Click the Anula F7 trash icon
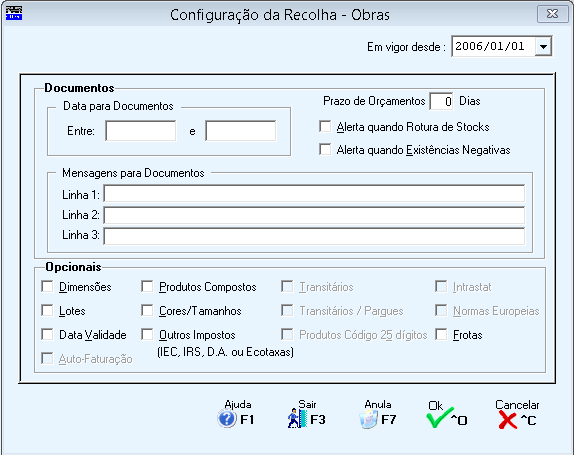Image resolution: width=574 pixels, height=455 pixels. [x=368, y=419]
